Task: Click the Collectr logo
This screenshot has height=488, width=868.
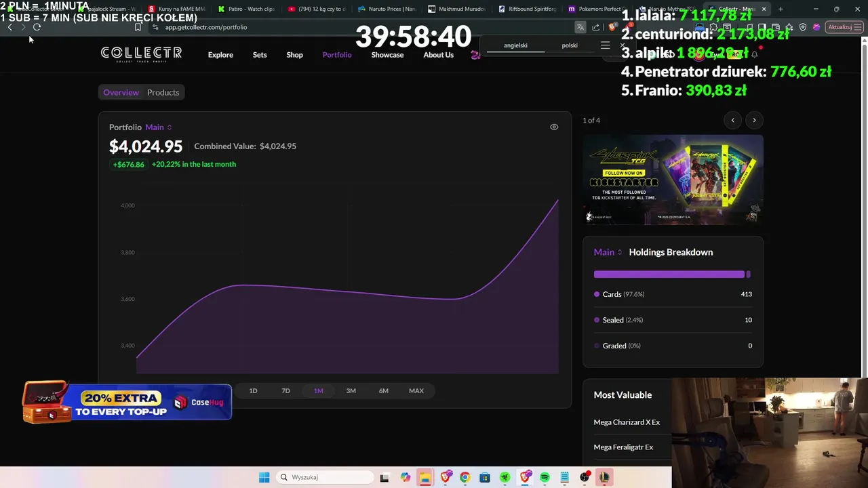Action: pos(141,54)
